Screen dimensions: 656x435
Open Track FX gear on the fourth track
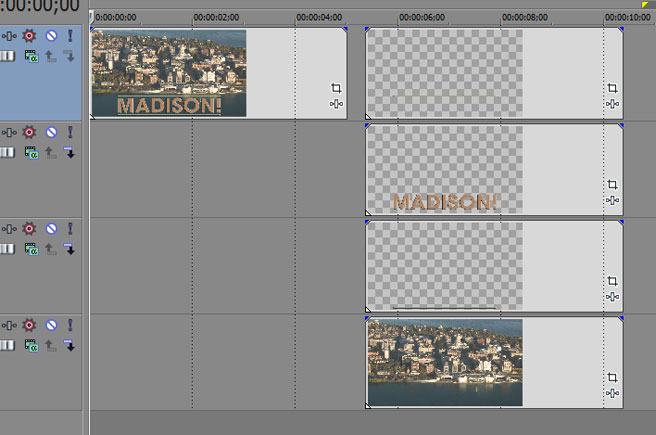pyautogui.click(x=29, y=325)
